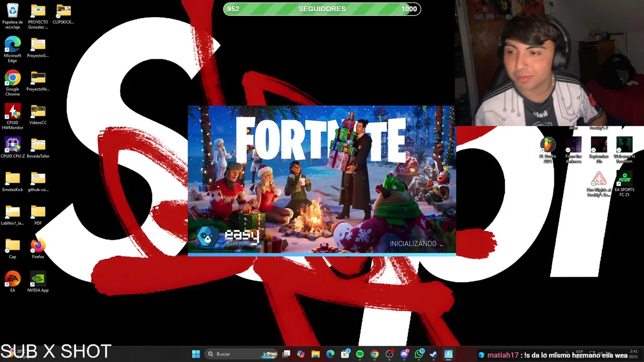Launch the EA desktop app shortcut
This screenshot has height=362, width=644.
[13, 282]
